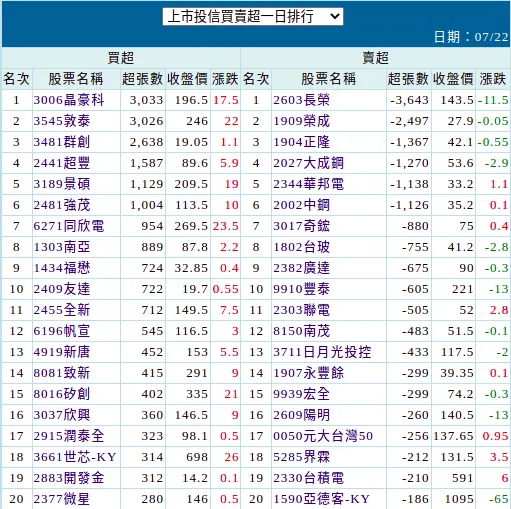Click closing price 137.65
The image size is (511, 509).
click(454, 436)
